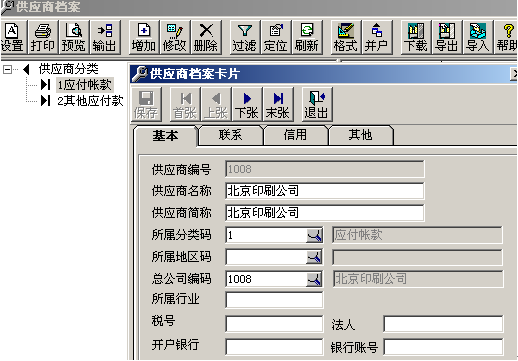Click the 修改 modify icon
518x361 pixels.
pyautogui.click(x=175, y=37)
